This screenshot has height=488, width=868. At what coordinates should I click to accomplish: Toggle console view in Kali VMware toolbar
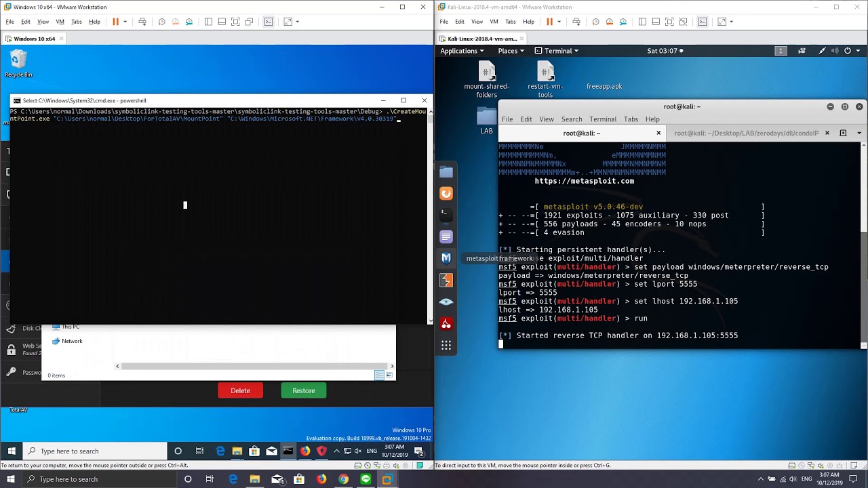703,22
